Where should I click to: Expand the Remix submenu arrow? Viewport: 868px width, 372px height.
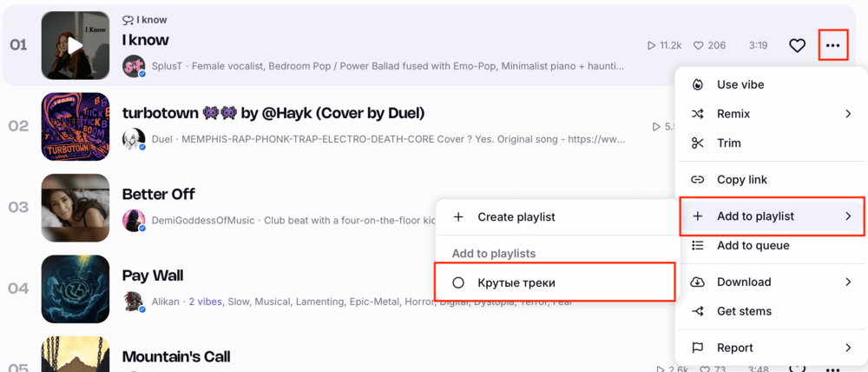click(x=848, y=114)
